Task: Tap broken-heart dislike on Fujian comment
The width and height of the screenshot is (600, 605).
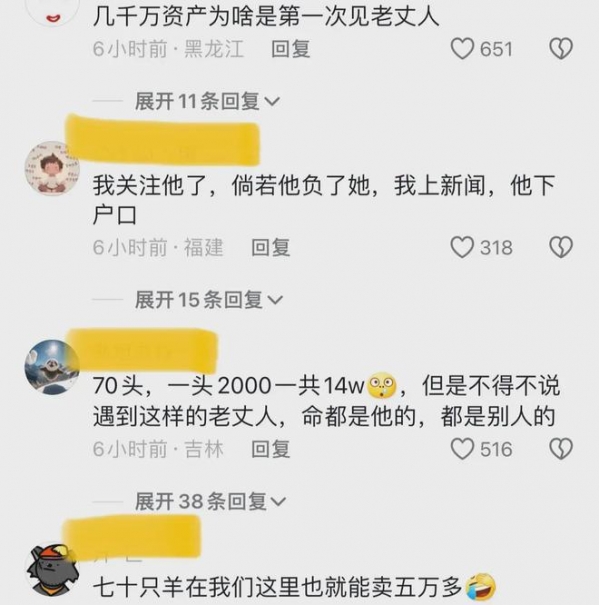Action: (561, 247)
